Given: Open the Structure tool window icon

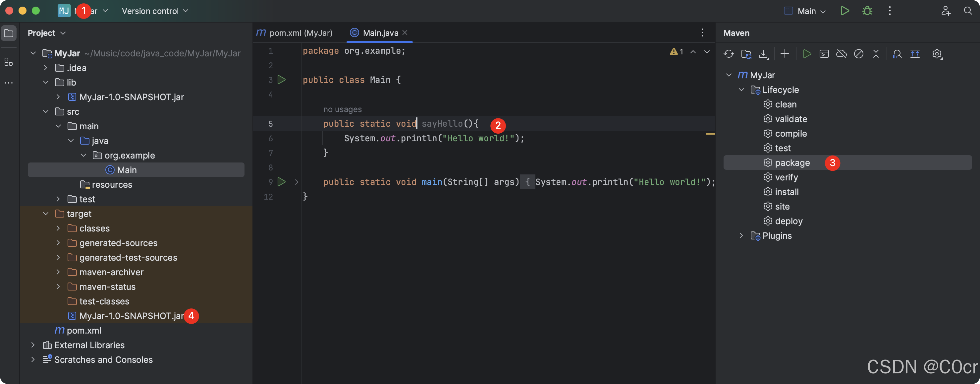Looking at the screenshot, I should [8, 62].
